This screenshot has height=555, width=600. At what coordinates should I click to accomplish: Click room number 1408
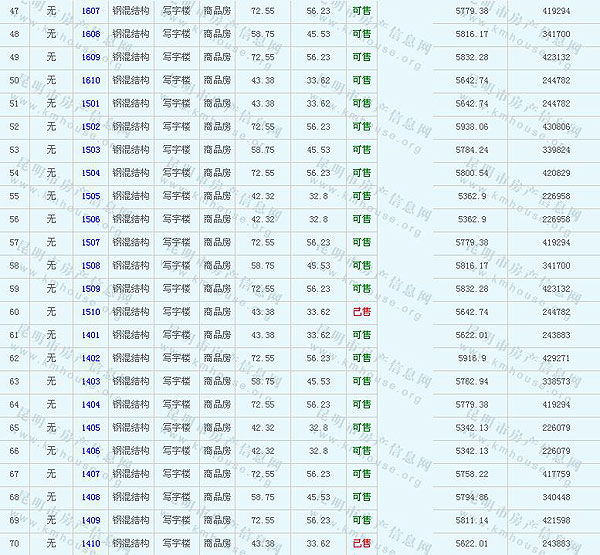(91, 497)
